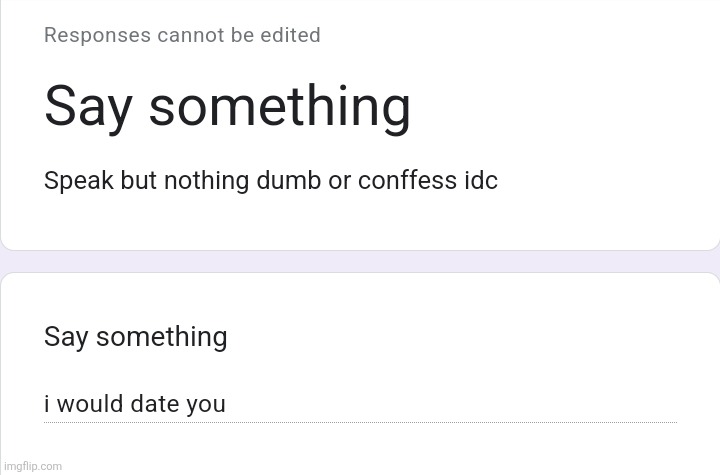Click 'something' in the question label
This screenshot has width=720, height=475.
pyautogui.click(x=162, y=337)
